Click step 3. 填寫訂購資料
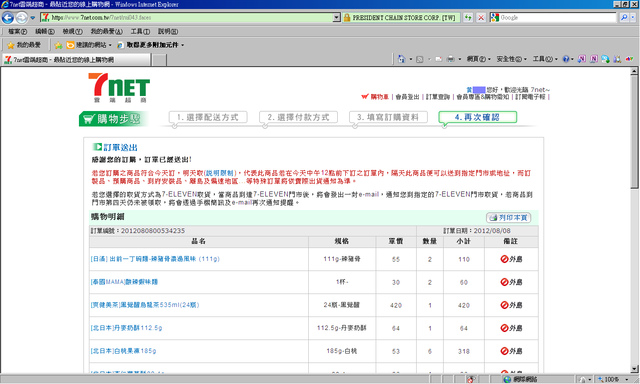This screenshot has width=640, height=384. (388, 117)
